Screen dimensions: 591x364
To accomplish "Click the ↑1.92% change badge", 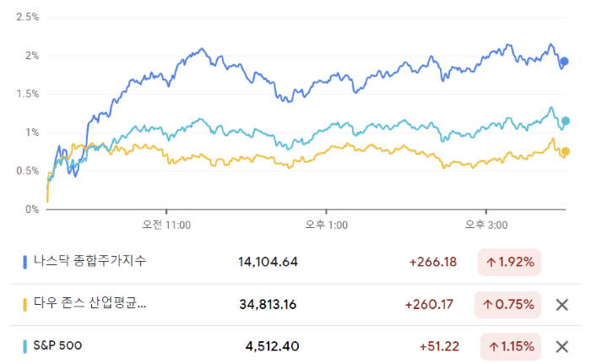I will pyautogui.click(x=509, y=262).
